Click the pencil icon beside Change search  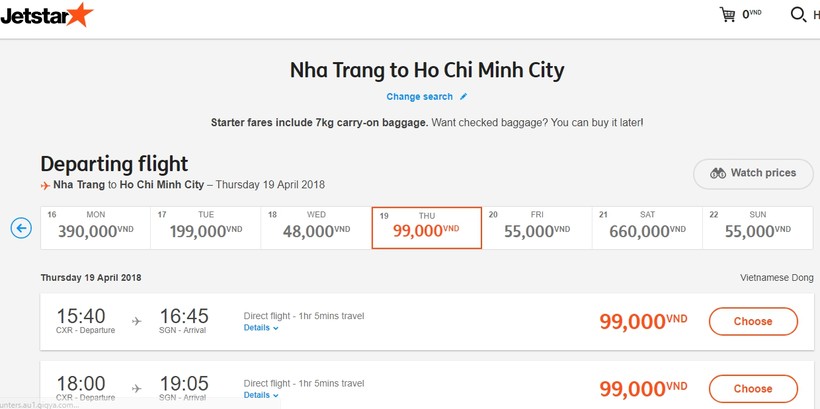[464, 97]
